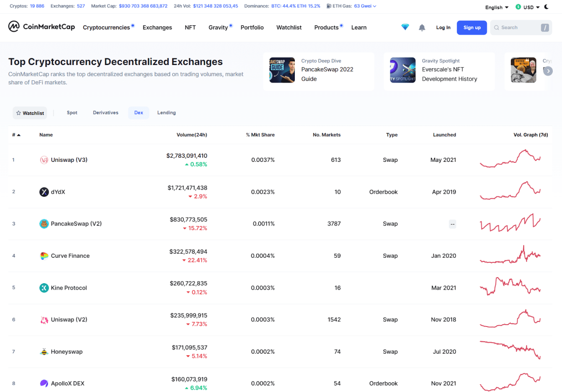Image resolution: width=562 pixels, height=392 pixels.
Task: Advance the article carousel next arrow
Action: tap(548, 71)
